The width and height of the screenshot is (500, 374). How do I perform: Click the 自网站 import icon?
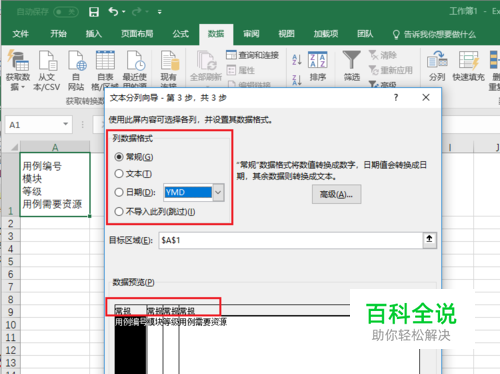[x=76, y=70]
